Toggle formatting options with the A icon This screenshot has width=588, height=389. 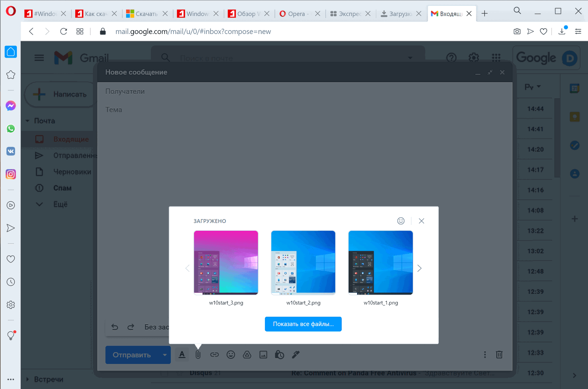pos(182,355)
